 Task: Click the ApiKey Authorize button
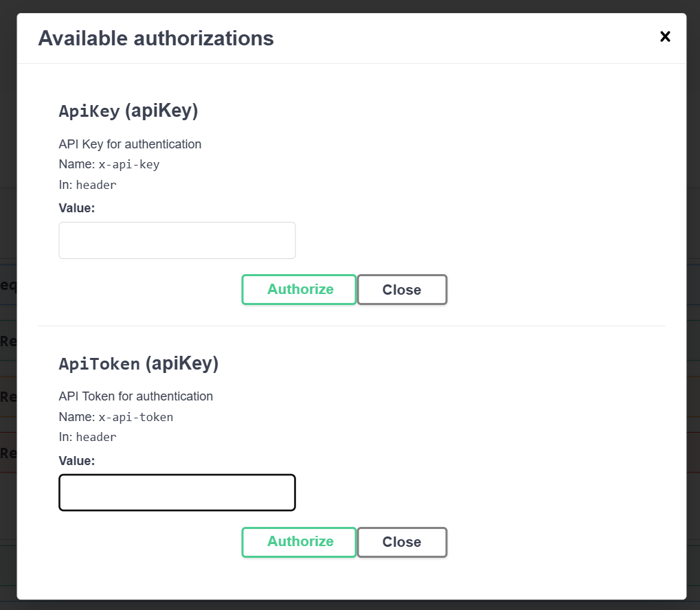pyautogui.click(x=298, y=289)
